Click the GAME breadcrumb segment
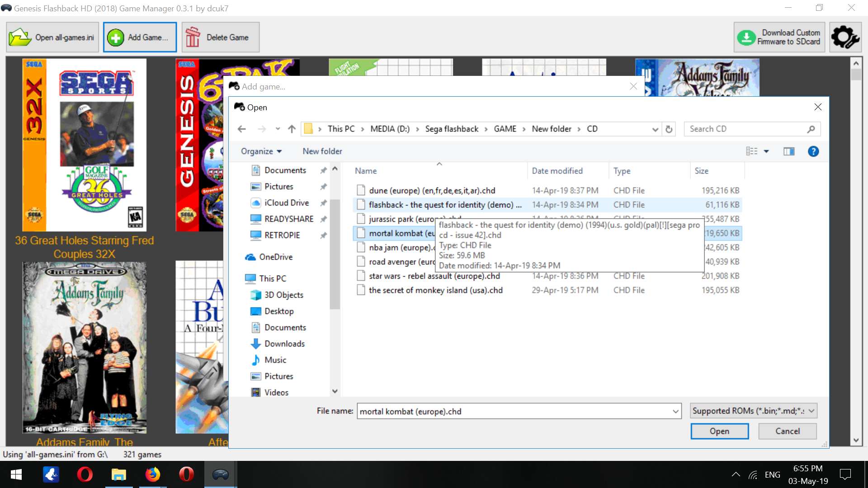 click(505, 129)
